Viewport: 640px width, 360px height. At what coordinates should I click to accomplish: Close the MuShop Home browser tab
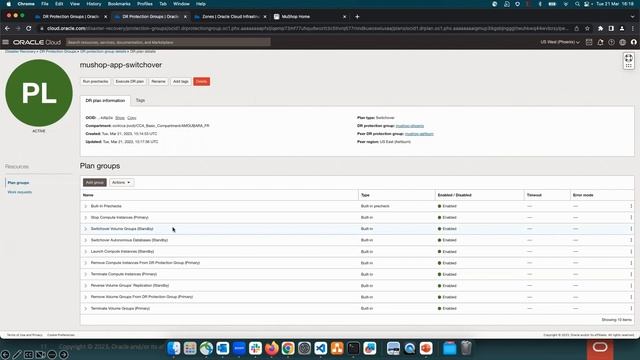coord(344,17)
